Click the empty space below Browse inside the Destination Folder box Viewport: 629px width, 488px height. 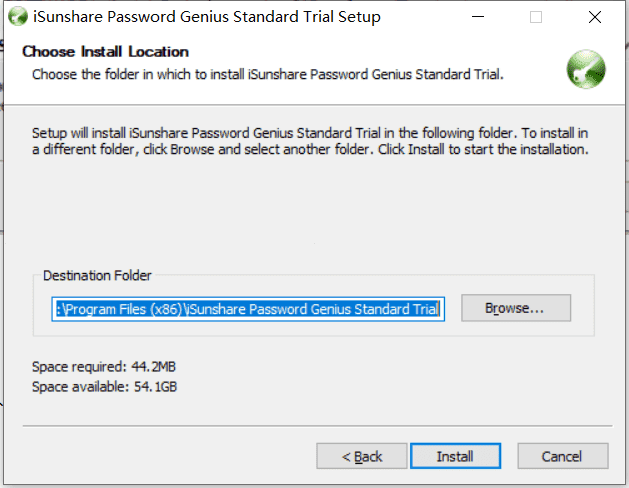tap(516, 328)
